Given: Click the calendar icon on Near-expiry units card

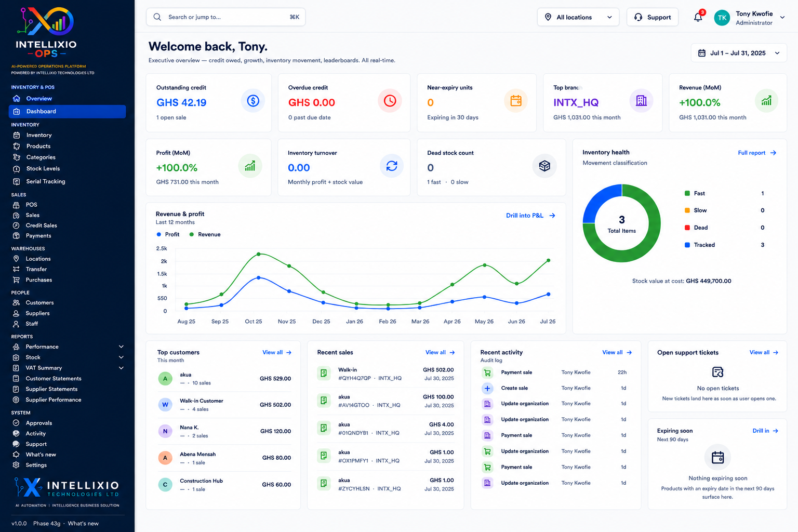Looking at the screenshot, I should (516, 101).
